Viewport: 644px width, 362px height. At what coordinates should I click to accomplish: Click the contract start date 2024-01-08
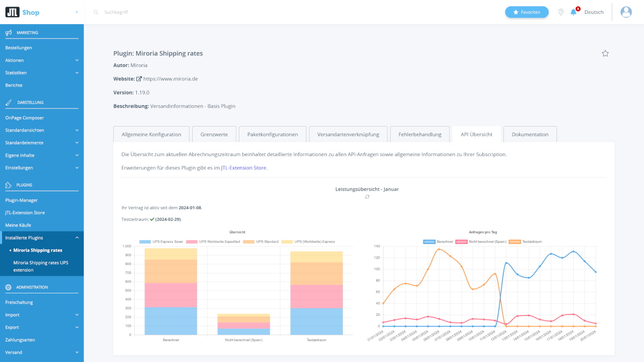coord(190,208)
